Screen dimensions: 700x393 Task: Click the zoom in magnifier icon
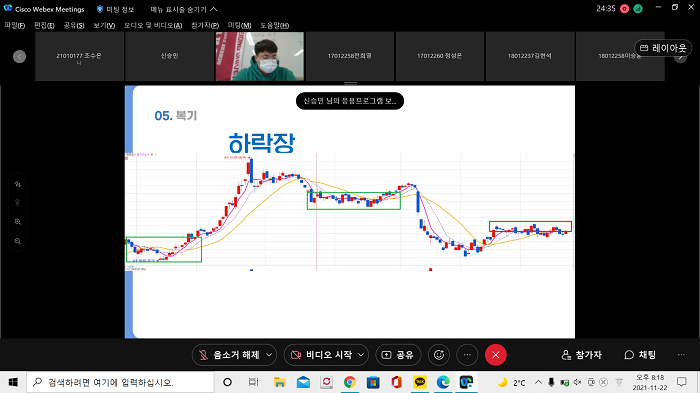18,222
